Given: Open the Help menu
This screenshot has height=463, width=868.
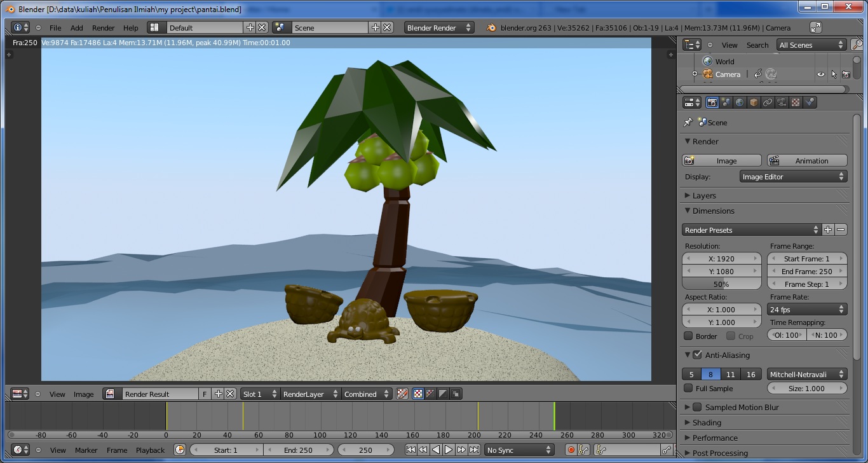Looking at the screenshot, I should 130,27.
